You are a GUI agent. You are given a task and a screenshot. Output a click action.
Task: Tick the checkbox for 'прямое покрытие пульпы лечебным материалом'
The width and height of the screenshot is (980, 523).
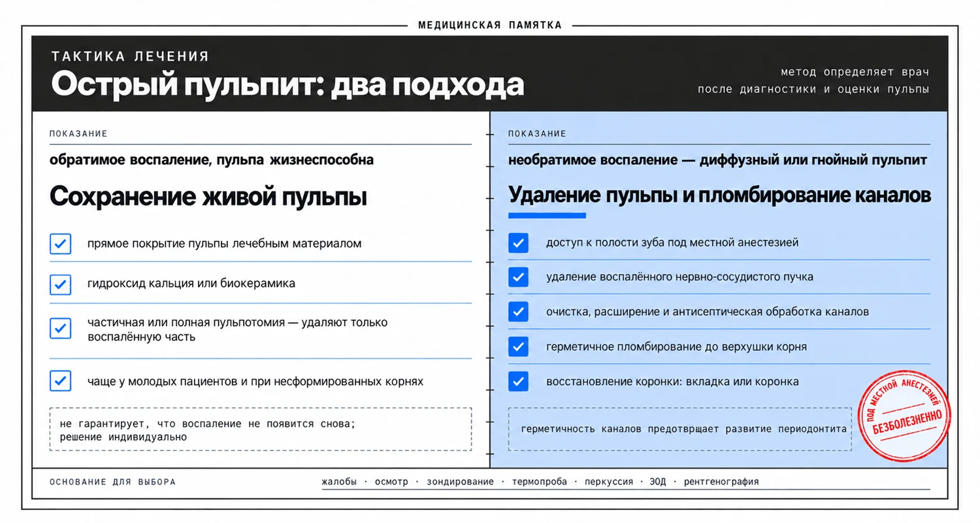click(x=60, y=244)
